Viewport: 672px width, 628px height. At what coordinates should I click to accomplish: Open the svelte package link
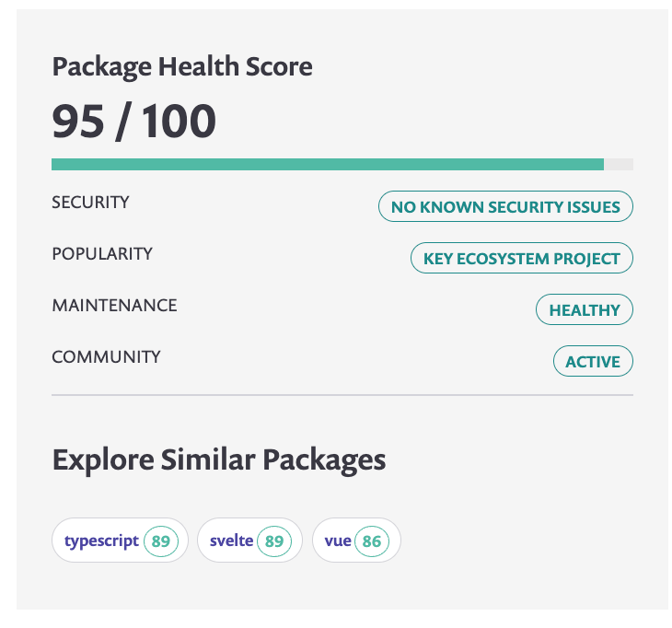coord(231,541)
